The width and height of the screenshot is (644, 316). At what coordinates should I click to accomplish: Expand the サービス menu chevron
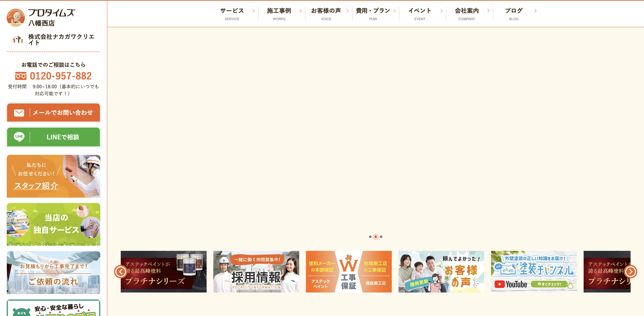254,11
